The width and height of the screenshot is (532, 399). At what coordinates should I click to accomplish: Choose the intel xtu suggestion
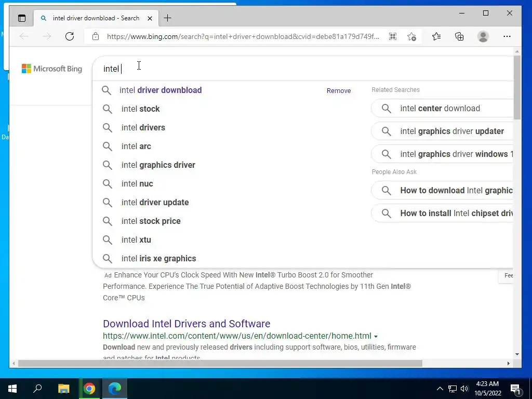click(x=136, y=240)
